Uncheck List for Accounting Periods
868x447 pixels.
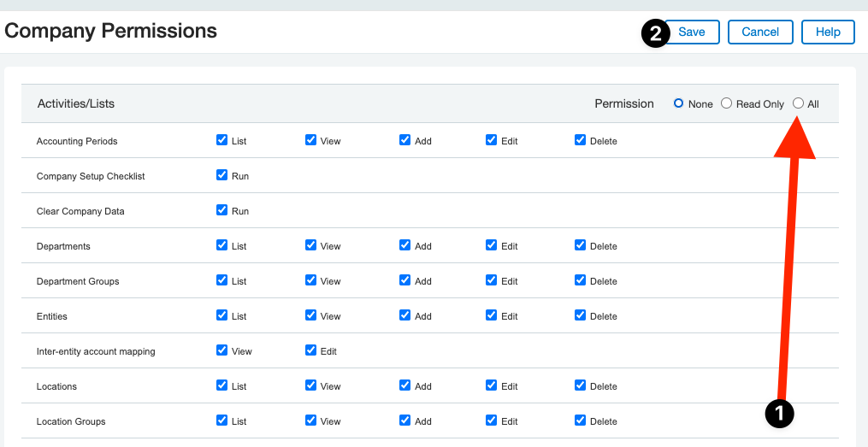222,140
